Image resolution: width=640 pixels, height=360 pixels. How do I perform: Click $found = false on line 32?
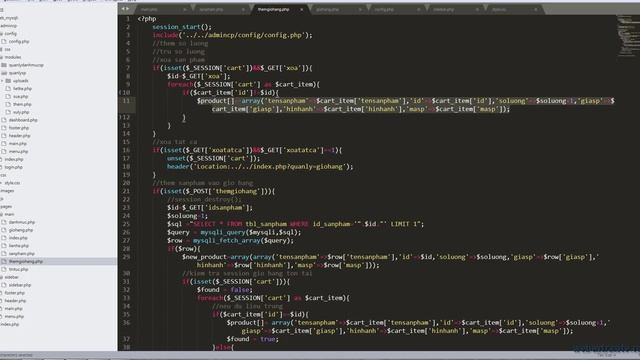coord(225,290)
